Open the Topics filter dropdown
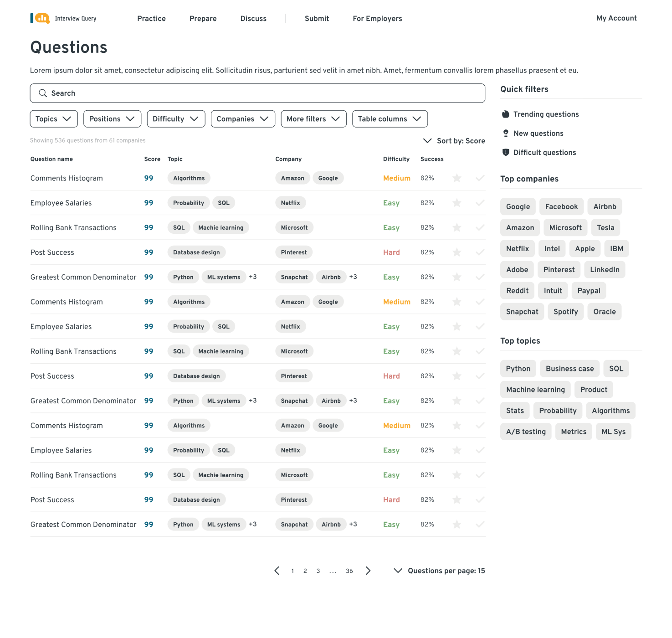Image resolution: width=672 pixels, height=638 pixels. point(54,119)
